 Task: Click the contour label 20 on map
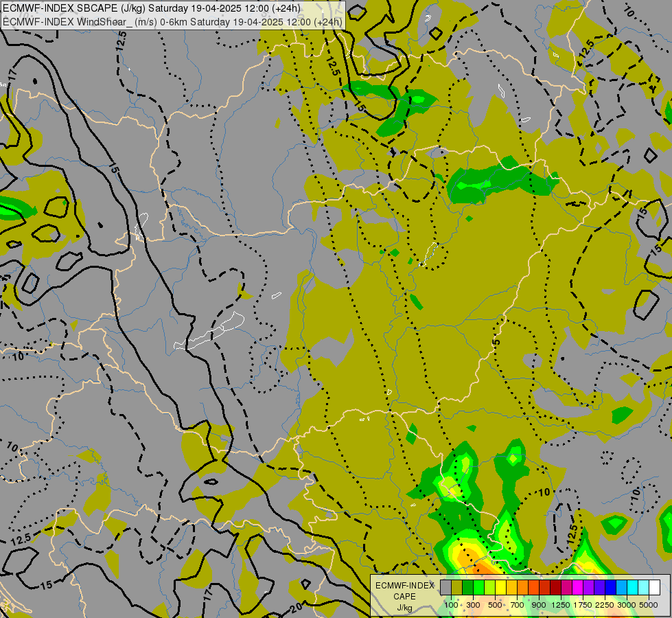point(297,607)
